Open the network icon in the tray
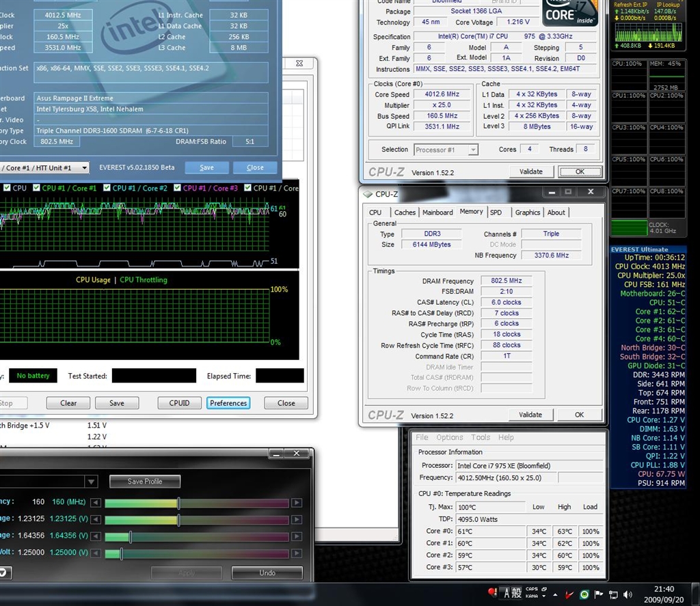Screen dimensions: 700x606 (613, 594)
